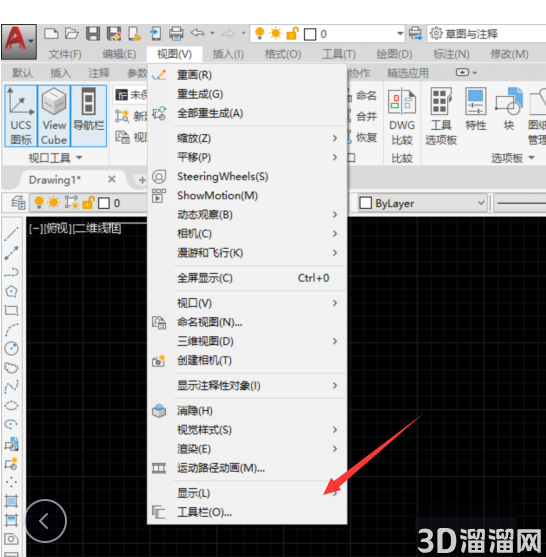Expand the 视口工具 panel arrow
This screenshot has height=557, width=546.
[x=79, y=157]
